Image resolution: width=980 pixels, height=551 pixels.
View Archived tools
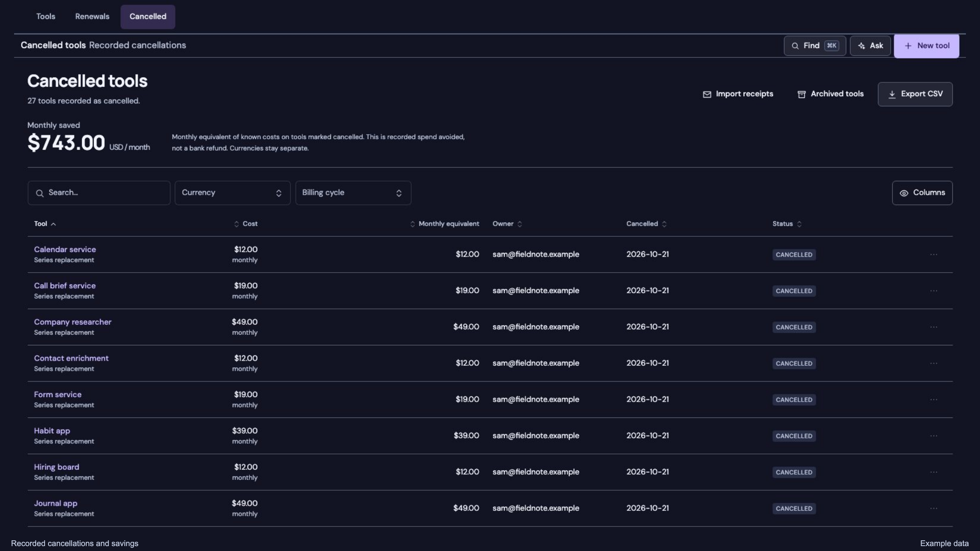point(830,94)
